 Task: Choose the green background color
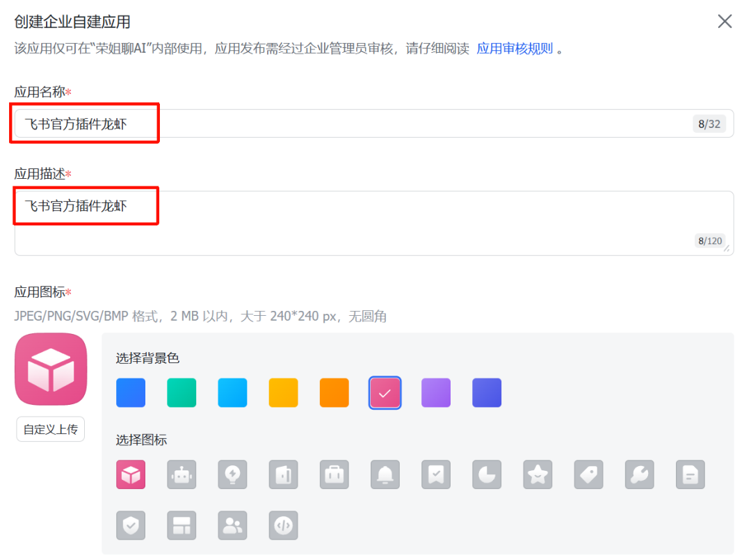181,393
